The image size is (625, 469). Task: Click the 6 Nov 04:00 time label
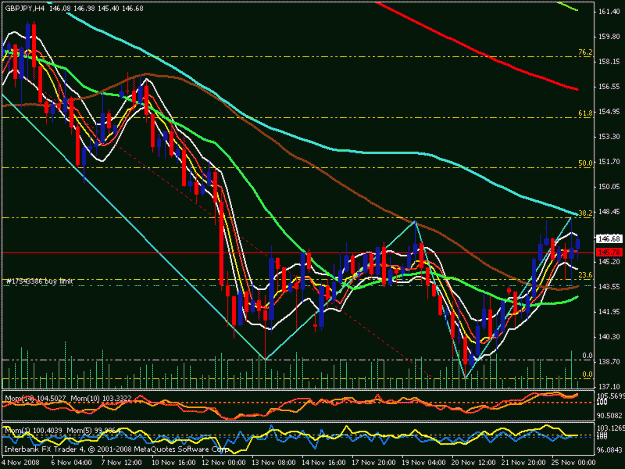[x=71, y=463]
